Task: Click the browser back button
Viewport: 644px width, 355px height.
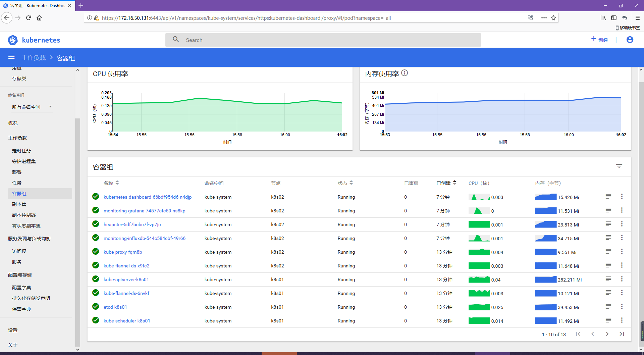Action: tap(7, 18)
